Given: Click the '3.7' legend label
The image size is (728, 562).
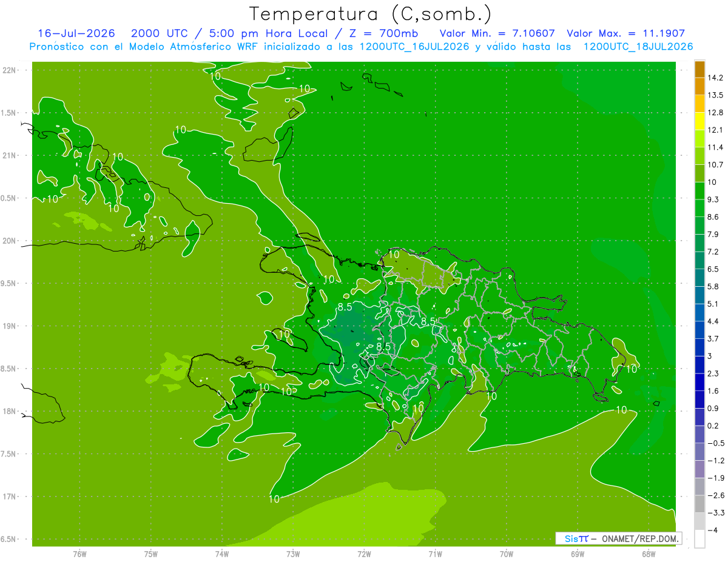Looking at the screenshot, I should click(713, 339).
